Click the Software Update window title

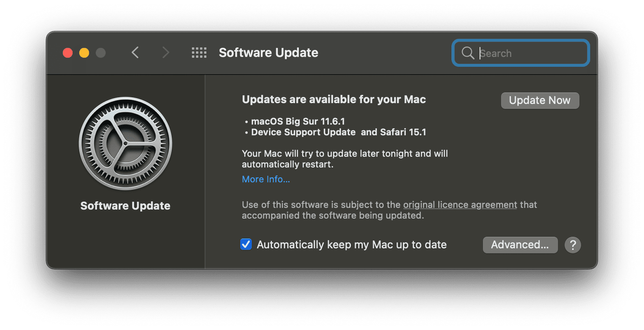pos(269,53)
